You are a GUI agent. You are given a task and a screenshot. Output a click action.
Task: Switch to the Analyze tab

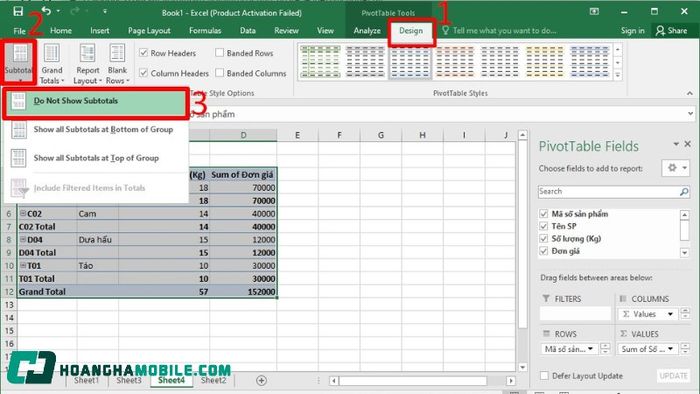coord(367,30)
